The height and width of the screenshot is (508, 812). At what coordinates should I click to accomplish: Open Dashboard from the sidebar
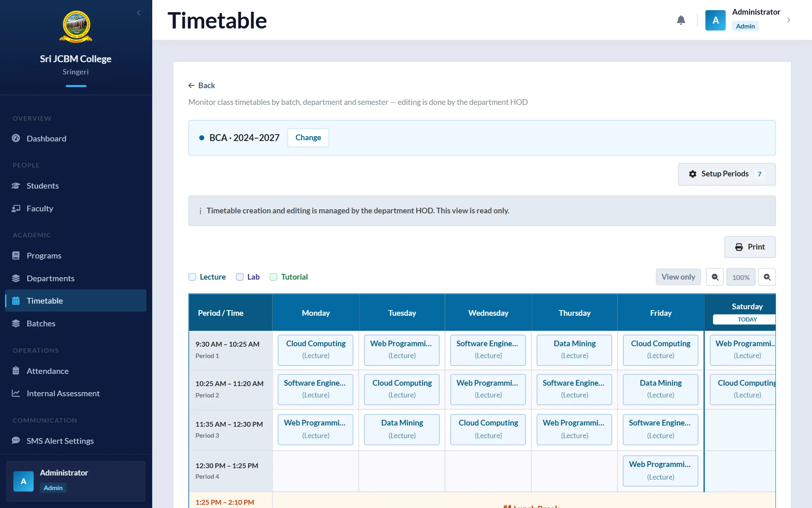tap(76, 139)
